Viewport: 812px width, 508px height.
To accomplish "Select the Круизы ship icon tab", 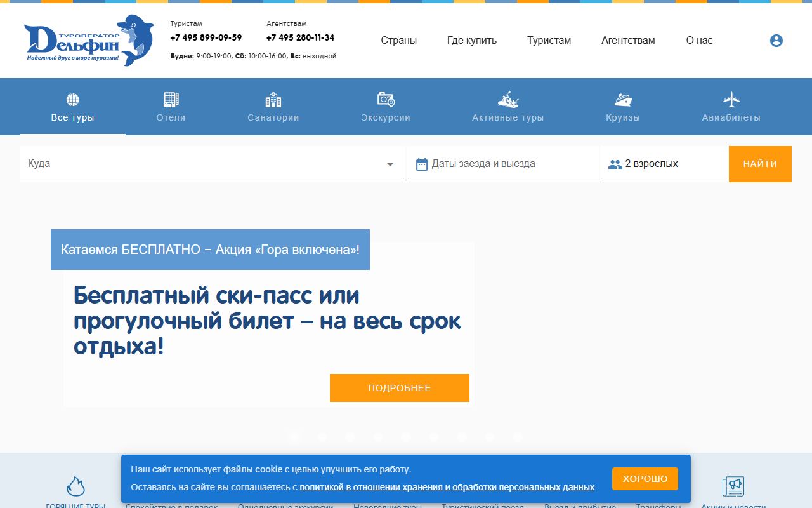I will coord(623,107).
